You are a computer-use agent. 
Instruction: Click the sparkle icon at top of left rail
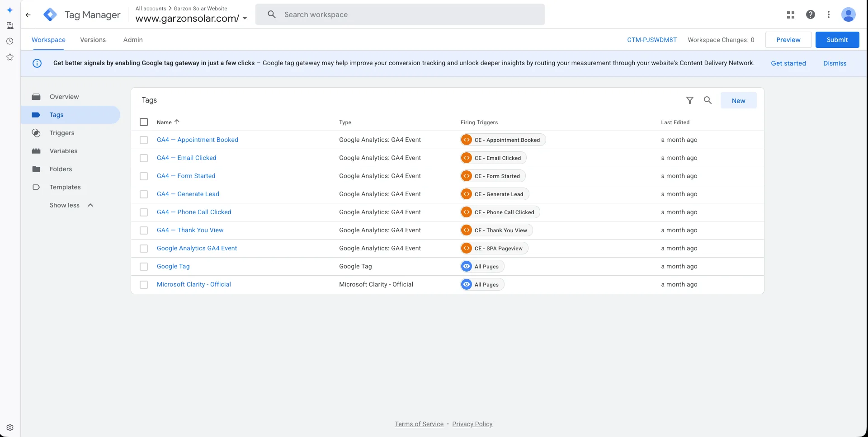click(10, 10)
